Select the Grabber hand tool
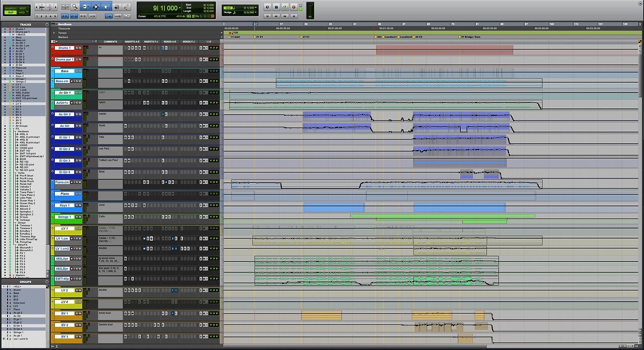 (x=106, y=7)
